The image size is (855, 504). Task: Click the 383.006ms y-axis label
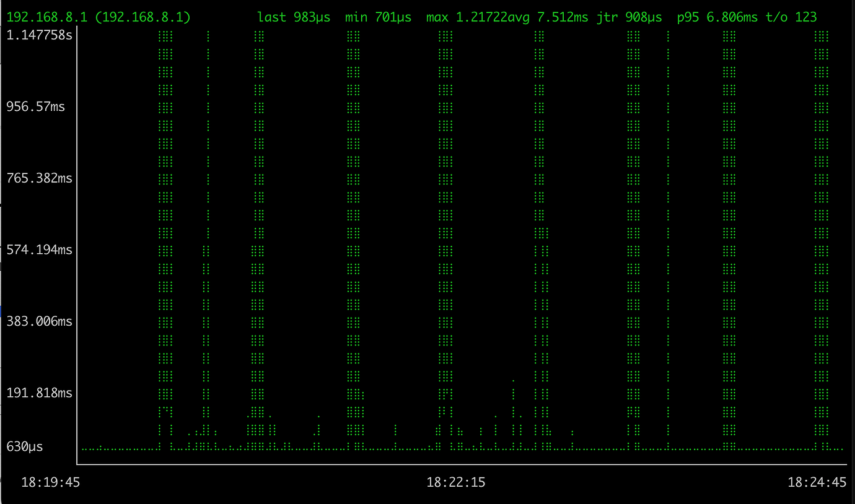(40, 321)
